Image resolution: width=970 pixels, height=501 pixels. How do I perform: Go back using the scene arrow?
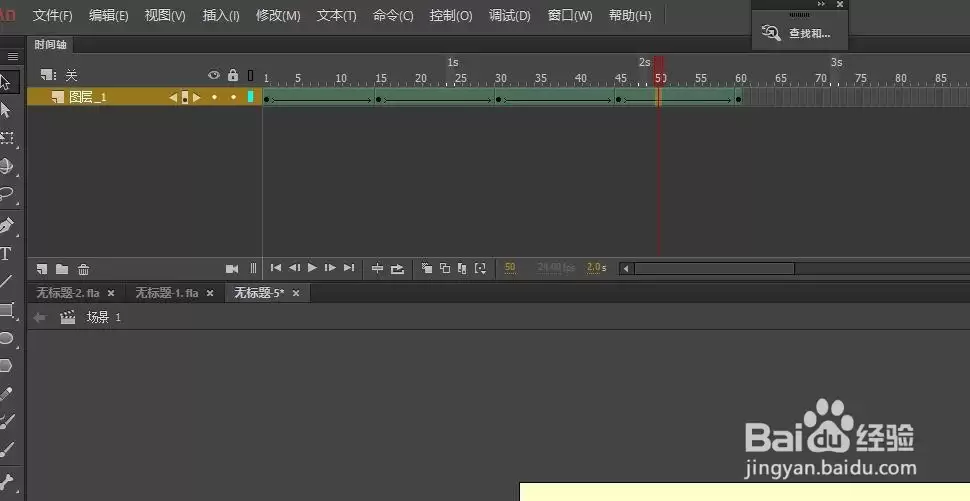coord(40,317)
